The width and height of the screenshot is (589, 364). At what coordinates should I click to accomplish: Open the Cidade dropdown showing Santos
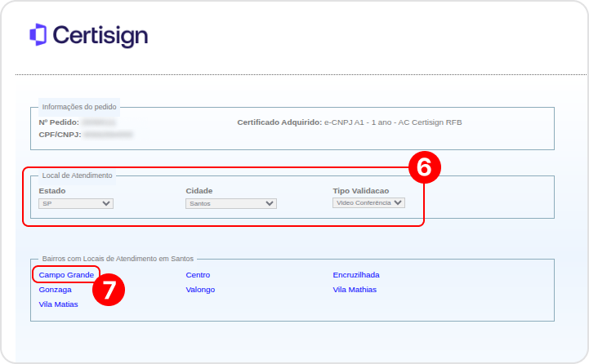(x=231, y=203)
